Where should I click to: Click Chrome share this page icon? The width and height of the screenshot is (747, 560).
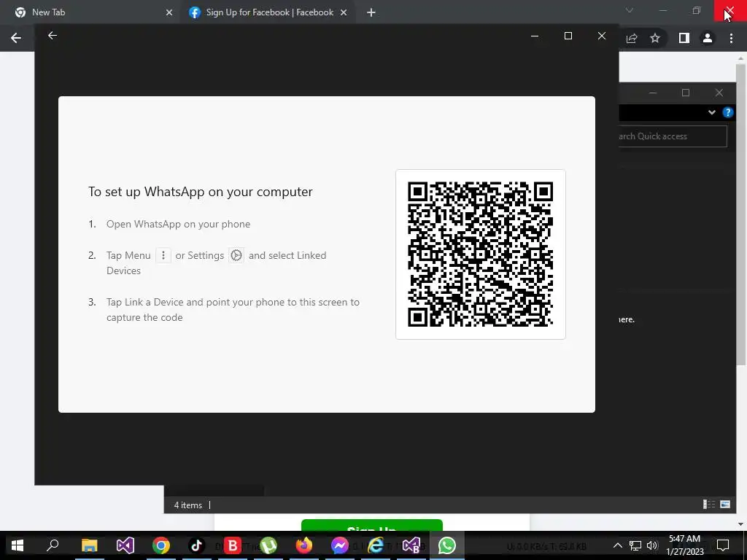click(632, 38)
